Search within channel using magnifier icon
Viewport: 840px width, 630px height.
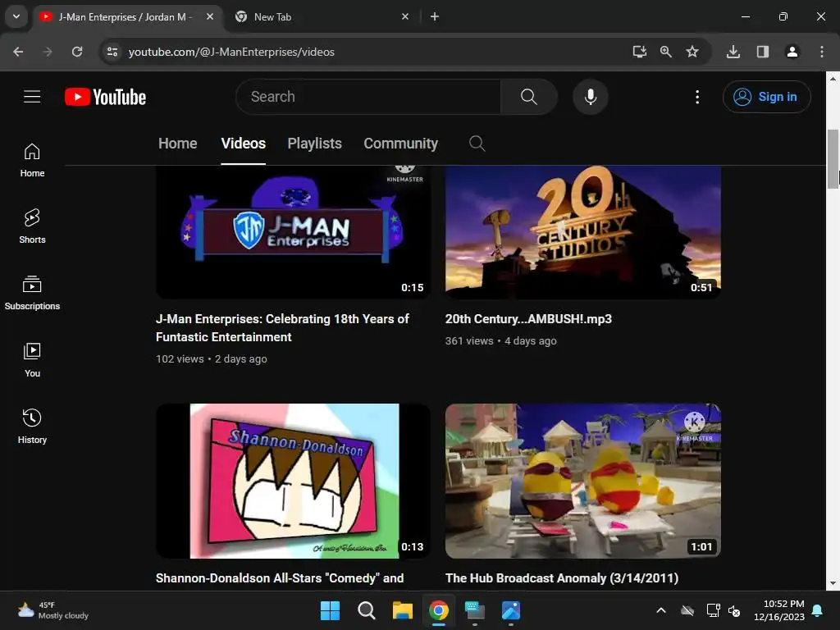point(477,144)
